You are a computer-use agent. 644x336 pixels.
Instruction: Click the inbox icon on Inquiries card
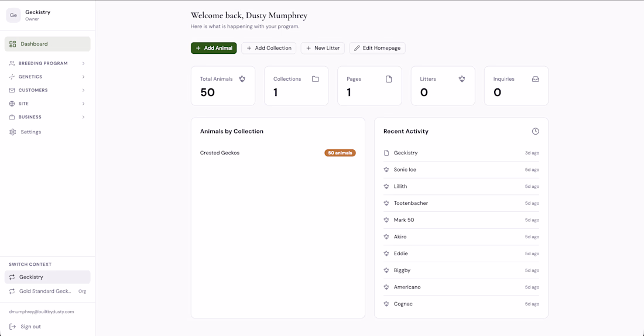pyautogui.click(x=536, y=79)
